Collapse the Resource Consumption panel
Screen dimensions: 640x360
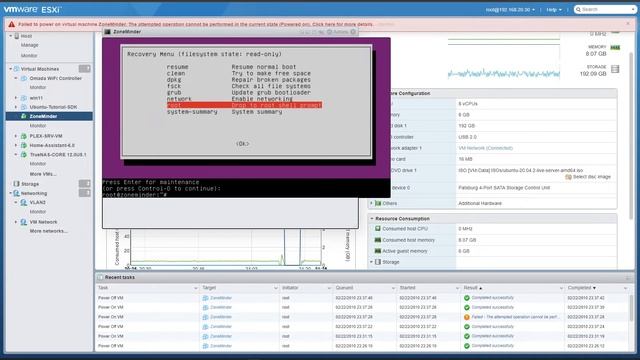[x=372, y=219]
